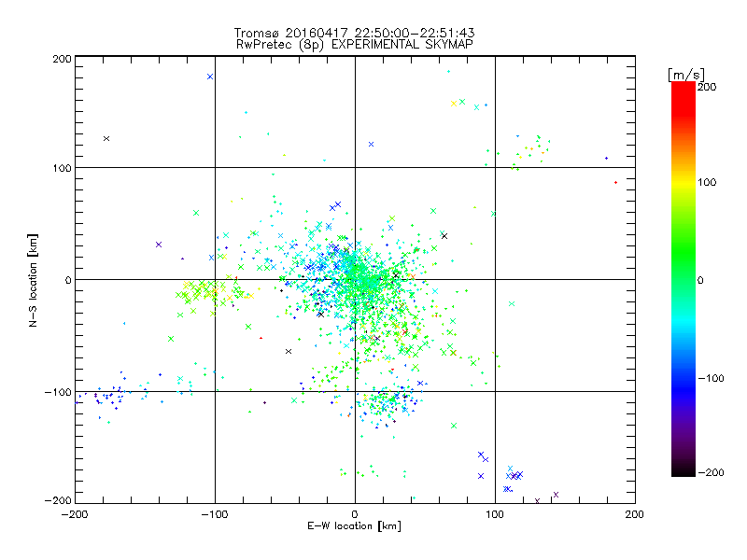Click the N-S axis "-200" tick label

click(58, 500)
